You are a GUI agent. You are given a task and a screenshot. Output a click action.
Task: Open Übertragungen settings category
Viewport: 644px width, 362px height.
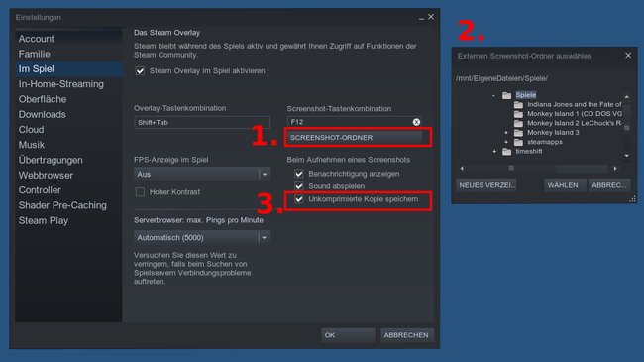(x=68, y=160)
